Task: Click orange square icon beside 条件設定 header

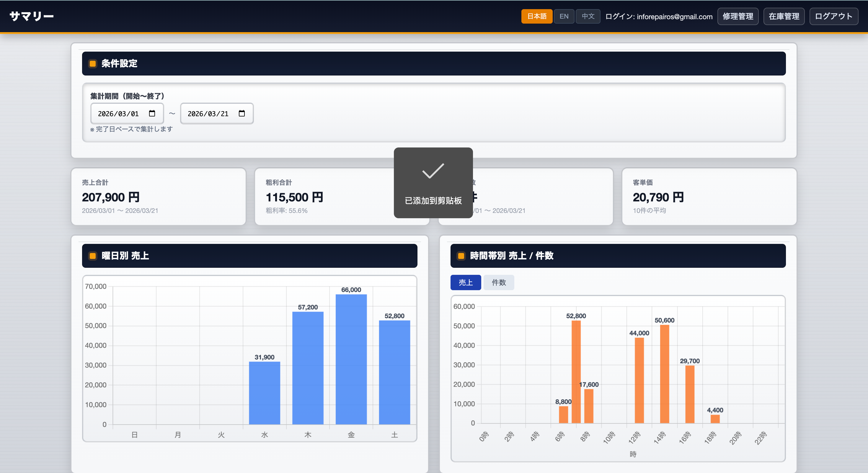Action: click(93, 64)
